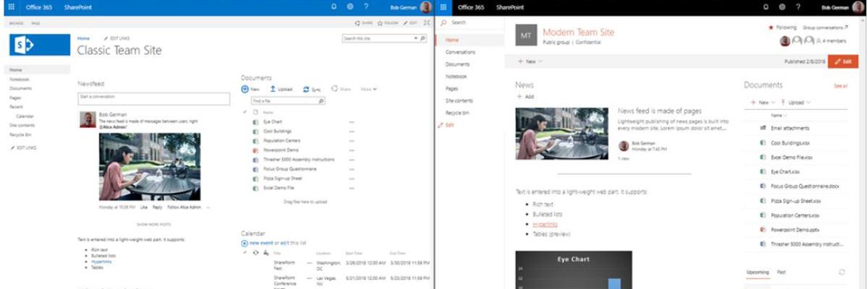Select Notebook in Classic left navigation
868x289 pixels.
[20, 79]
